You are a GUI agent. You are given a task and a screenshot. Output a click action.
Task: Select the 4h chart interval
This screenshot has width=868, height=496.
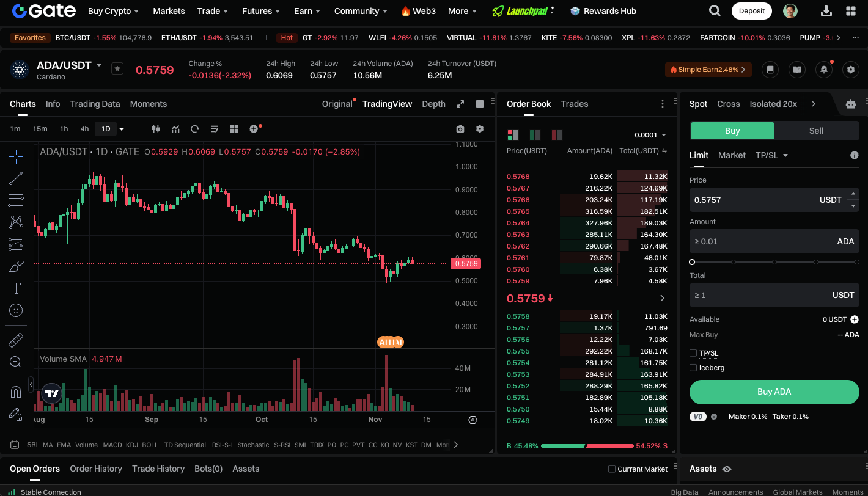click(x=84, y=129)
